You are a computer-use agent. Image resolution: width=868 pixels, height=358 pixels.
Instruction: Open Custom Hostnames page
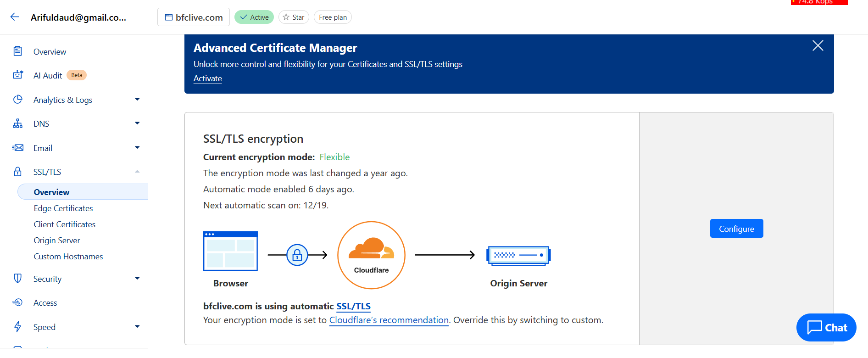click(68, 257)
